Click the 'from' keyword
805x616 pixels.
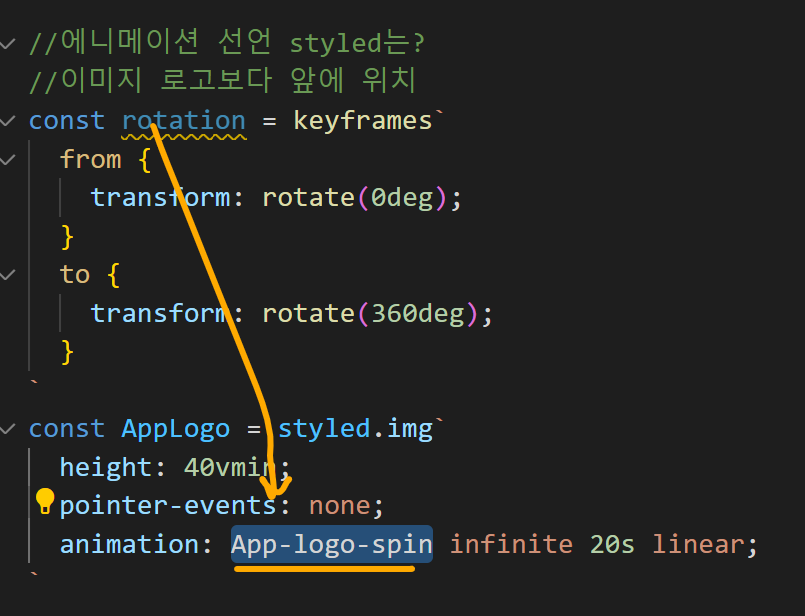tap(90, 160)
